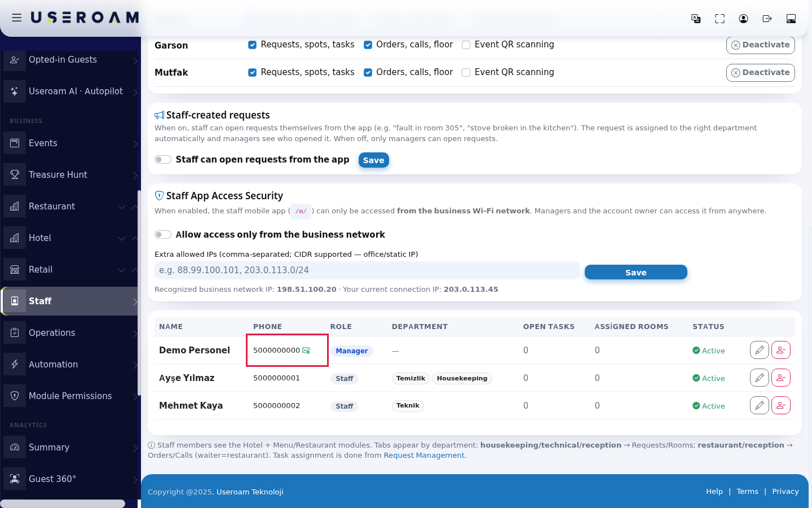Viewport: 812px width, 508px height.
Task: Expand the Hotel sidebar section
Action: (x=70, y=238)
